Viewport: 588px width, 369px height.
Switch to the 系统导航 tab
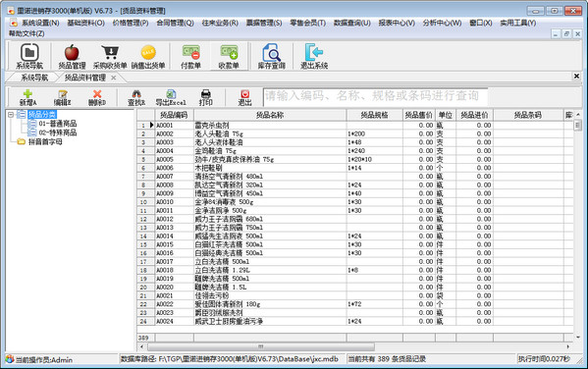(34, 78)
